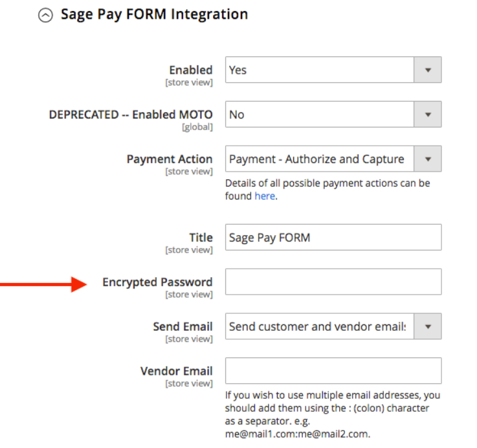Click the Payment Action label

click(170, 159)
